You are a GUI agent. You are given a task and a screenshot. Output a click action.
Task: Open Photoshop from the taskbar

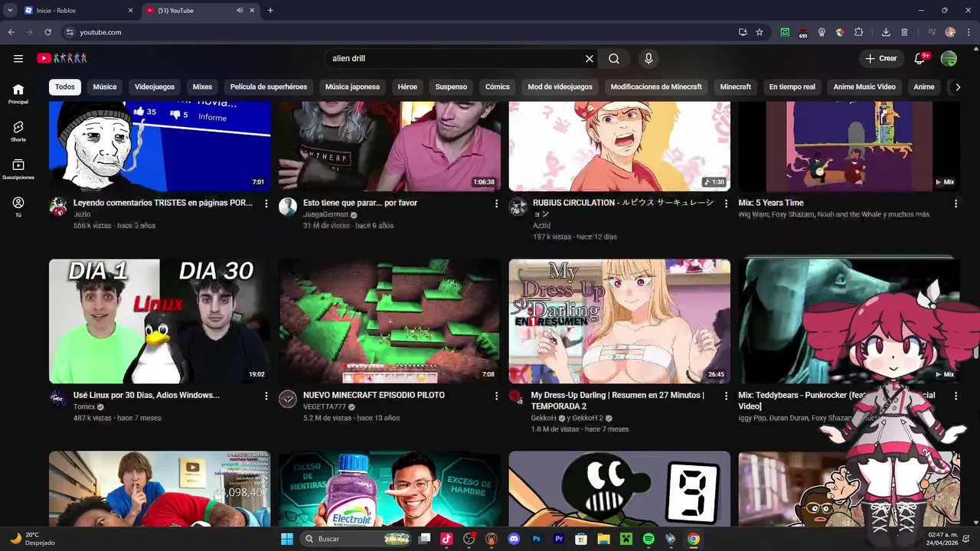[x=537, y=539]
